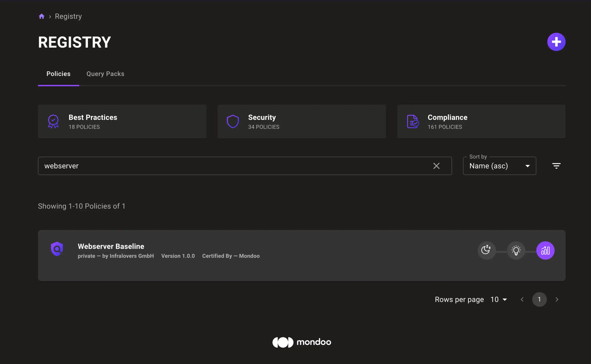Click the add new policy button
Screen dimensions: 591x364
pos(556,42)
